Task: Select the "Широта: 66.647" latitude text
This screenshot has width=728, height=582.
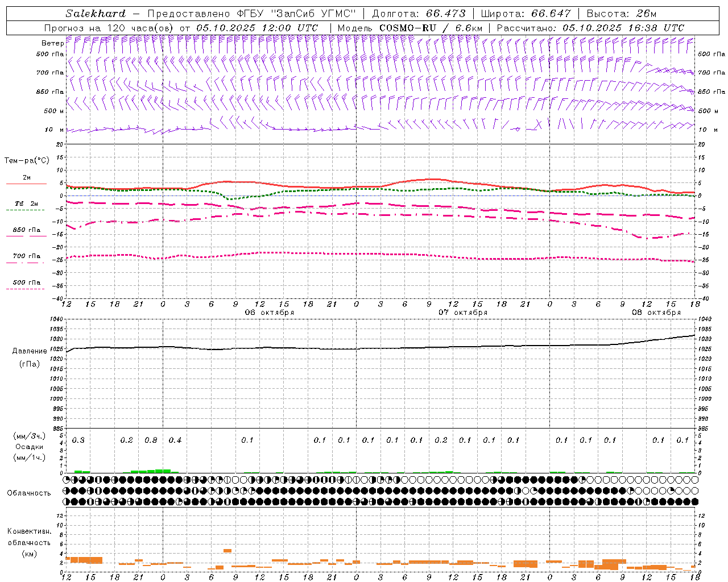Action: point(526,14)
